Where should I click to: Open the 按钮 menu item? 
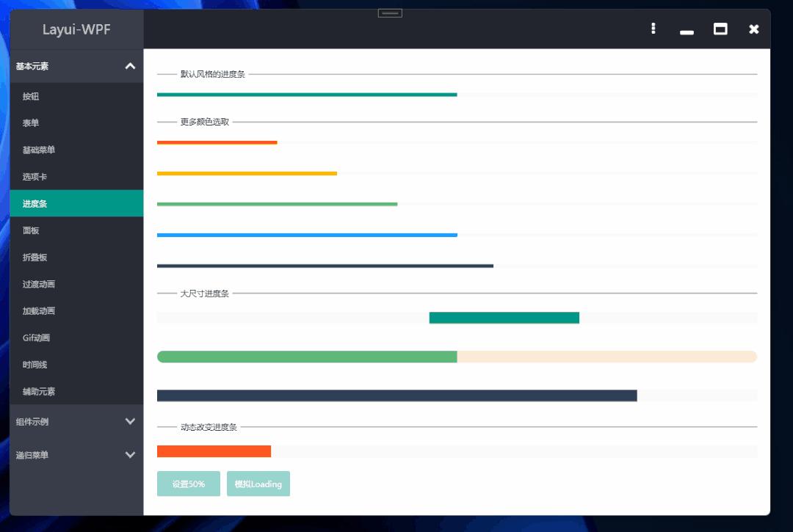(76, 96)
